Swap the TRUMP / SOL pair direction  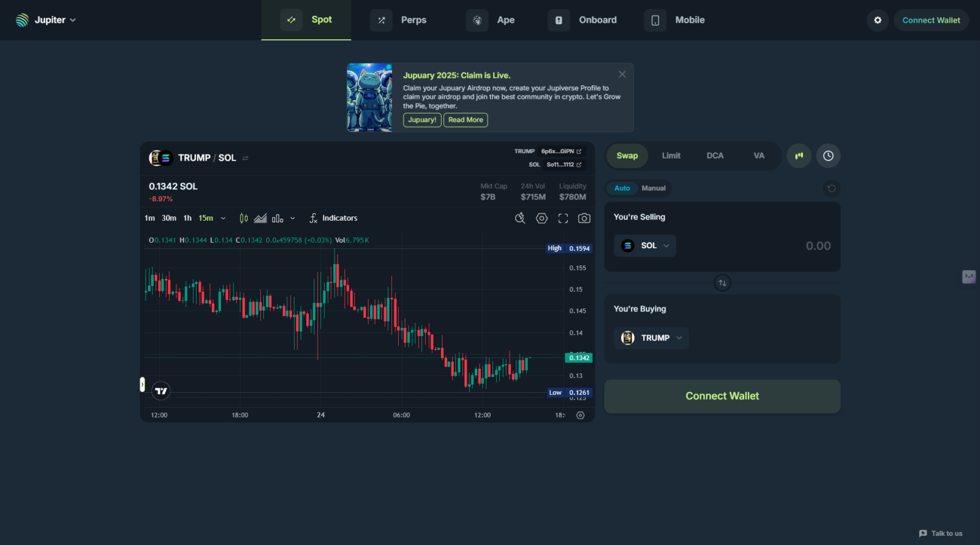click(x=246, y=158)
